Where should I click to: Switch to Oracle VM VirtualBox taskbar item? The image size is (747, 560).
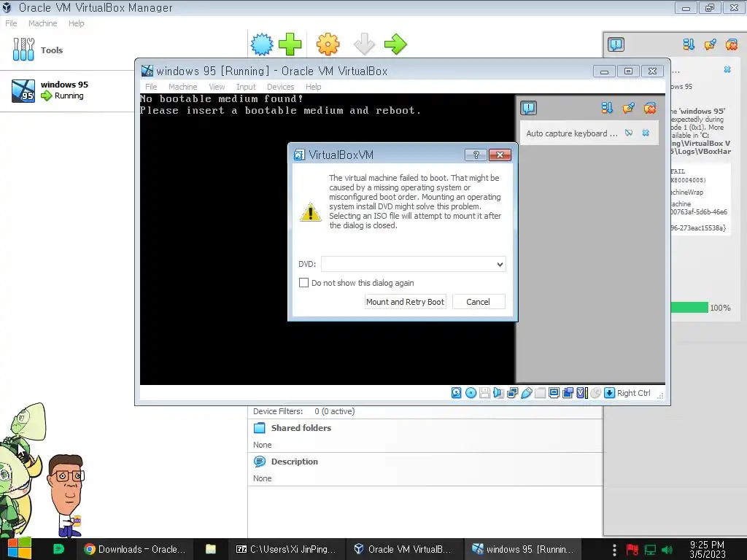click(x=403, y=549)
